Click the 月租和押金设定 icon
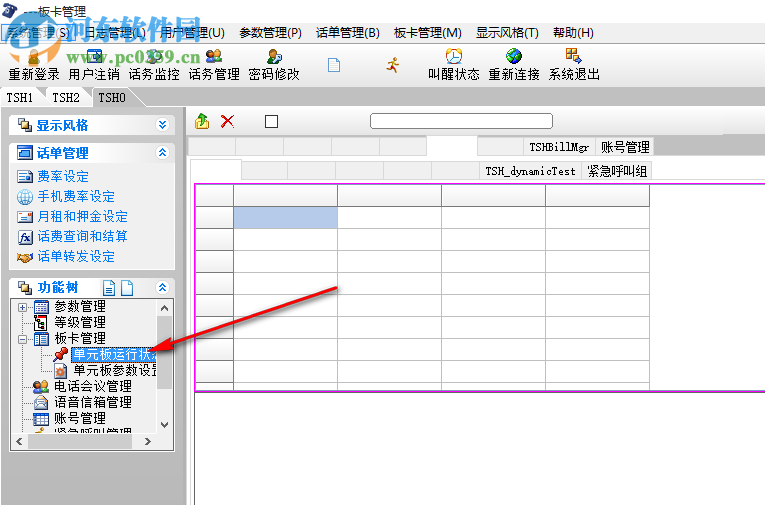 (x=25, y=217)
